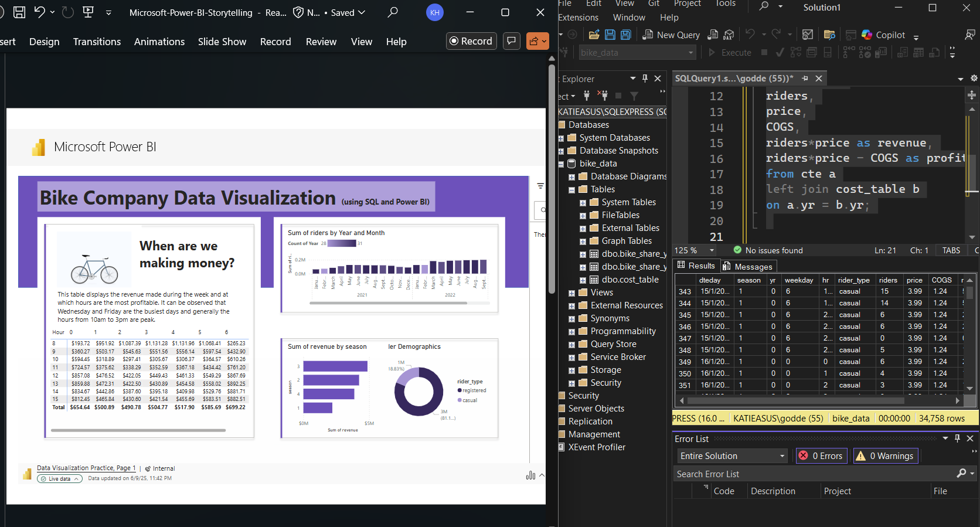This screenshot has width=980, height=527.
Task: Execute the SQL query
Action: (x=730, y=52)
